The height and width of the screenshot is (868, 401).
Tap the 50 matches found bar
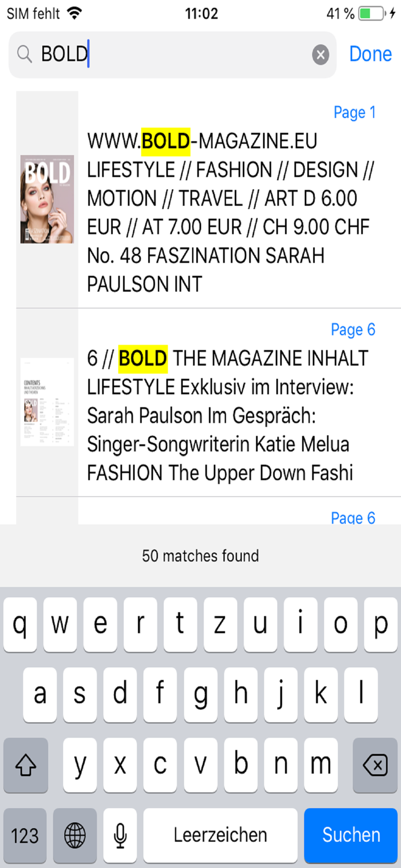(200, 556)
